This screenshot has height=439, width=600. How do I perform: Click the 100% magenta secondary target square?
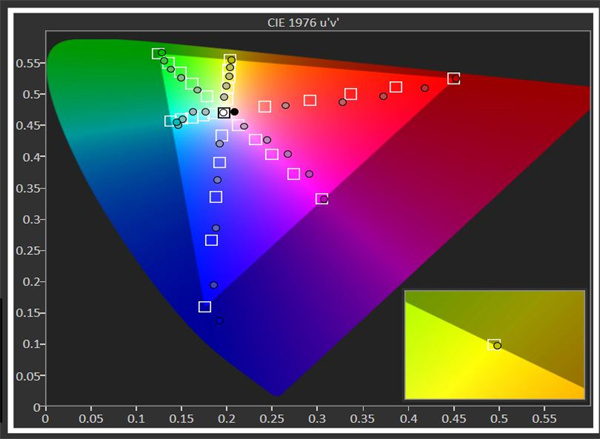tap(322, 199)
